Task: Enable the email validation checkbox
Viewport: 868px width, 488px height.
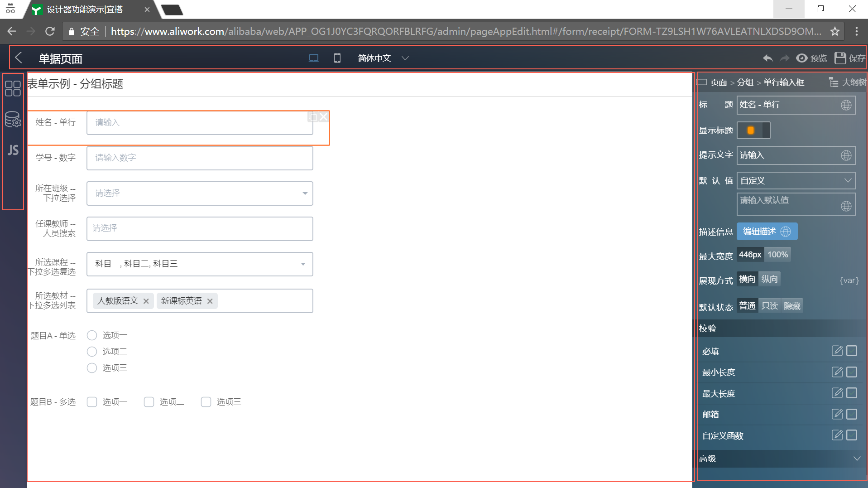Action: (852, 414)
